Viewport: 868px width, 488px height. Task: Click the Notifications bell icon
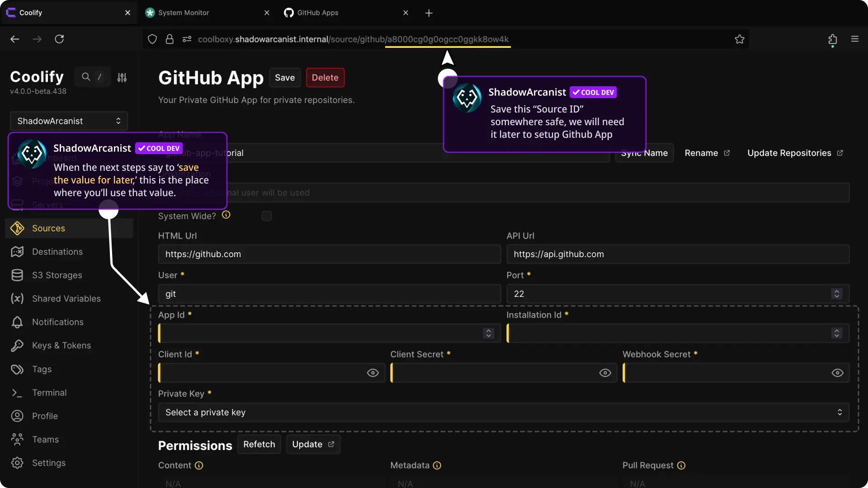tap(17, 322)
